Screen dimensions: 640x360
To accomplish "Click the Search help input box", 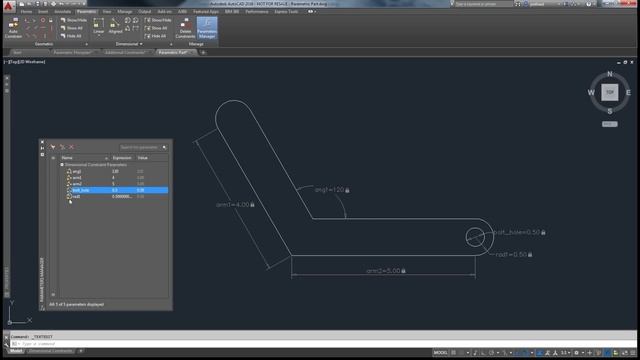I will point(484,4).
